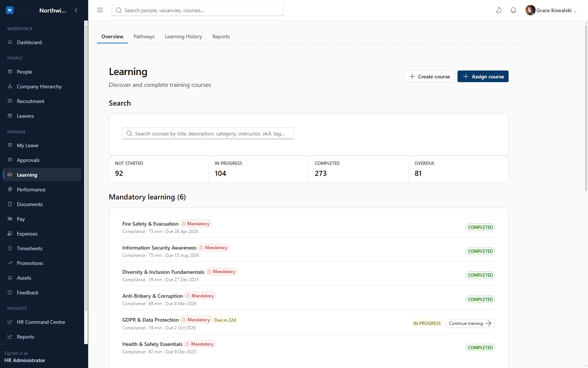
Task: Switch to Reports tab
Action: pyautogui.click(x=221, y=36)
